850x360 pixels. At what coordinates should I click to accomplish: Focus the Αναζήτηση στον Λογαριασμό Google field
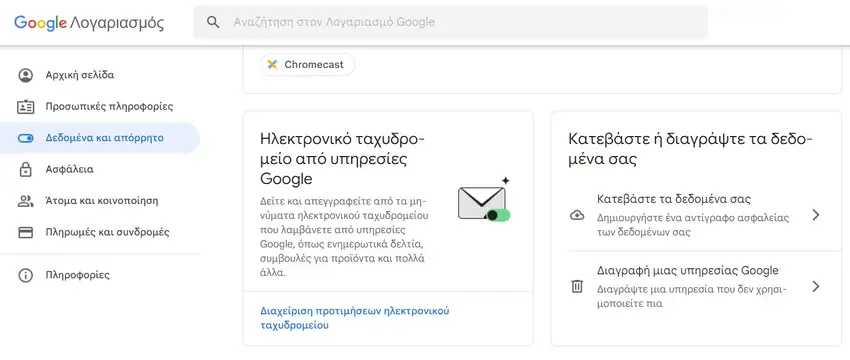450,22
